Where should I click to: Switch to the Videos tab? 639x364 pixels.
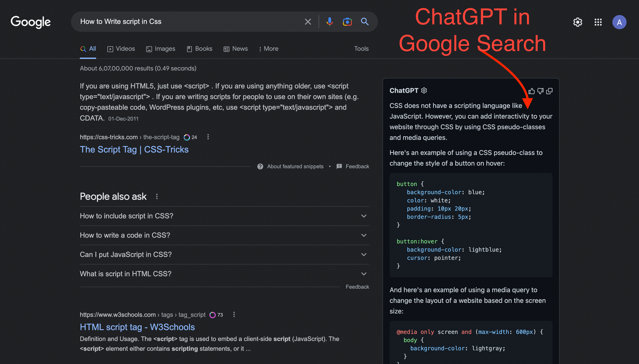pos(121,49)
